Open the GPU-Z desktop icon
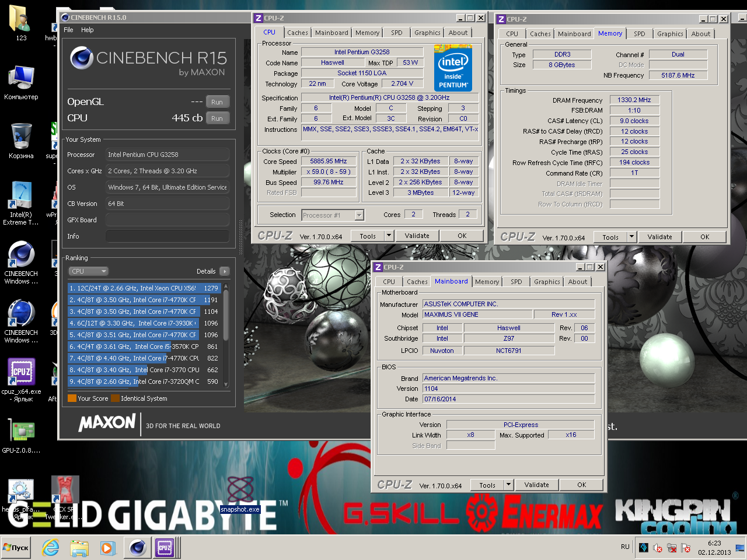The width and height of the screenshot is (747, 560). pos(21,431)
